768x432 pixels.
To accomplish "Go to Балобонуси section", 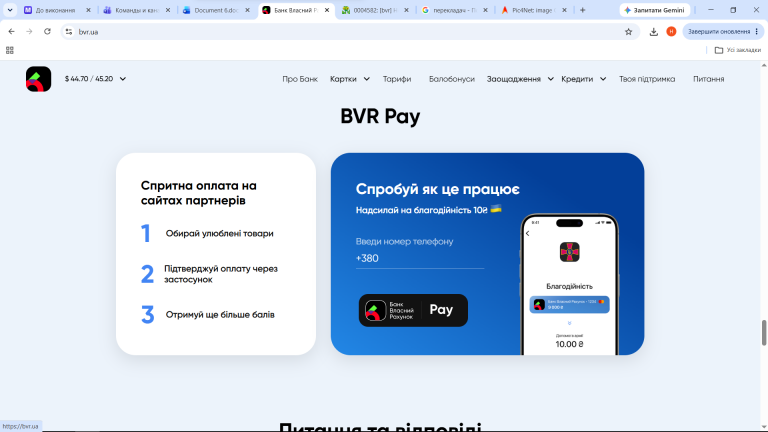I will tap(452, 79).
